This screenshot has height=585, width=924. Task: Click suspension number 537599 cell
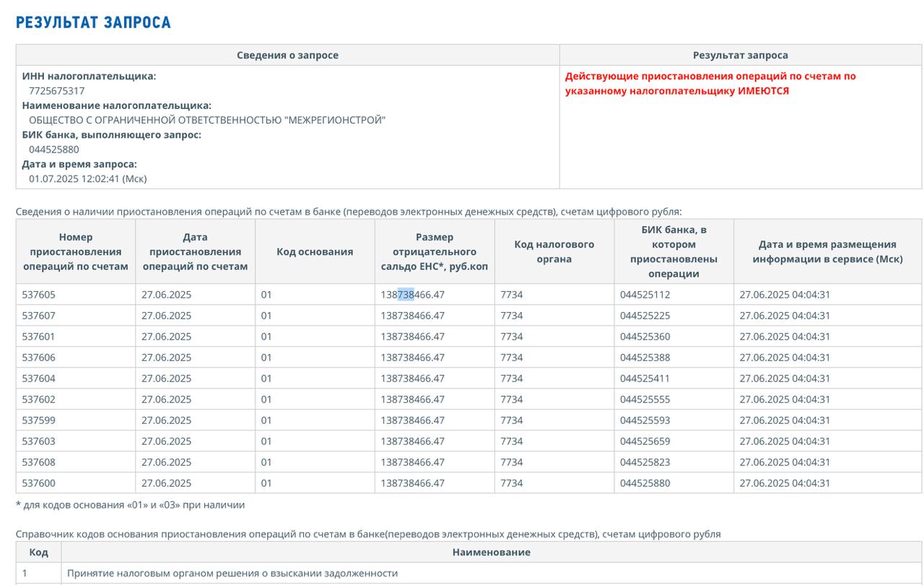pyautogui.click(x=39, y=420)
